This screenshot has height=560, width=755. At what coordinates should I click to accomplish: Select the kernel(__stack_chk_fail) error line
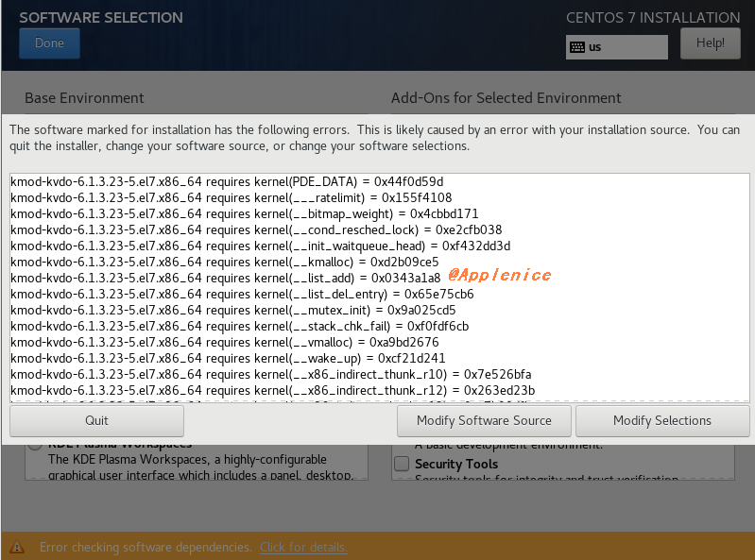240,326
